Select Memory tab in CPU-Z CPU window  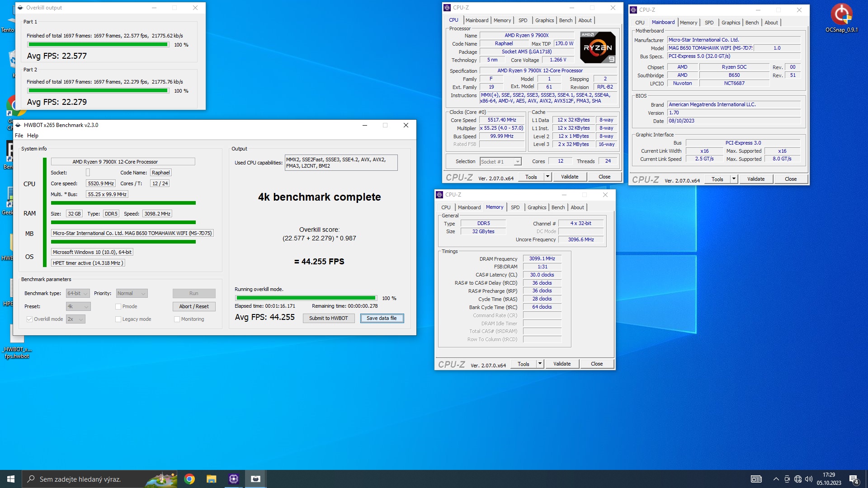[502, 20]
